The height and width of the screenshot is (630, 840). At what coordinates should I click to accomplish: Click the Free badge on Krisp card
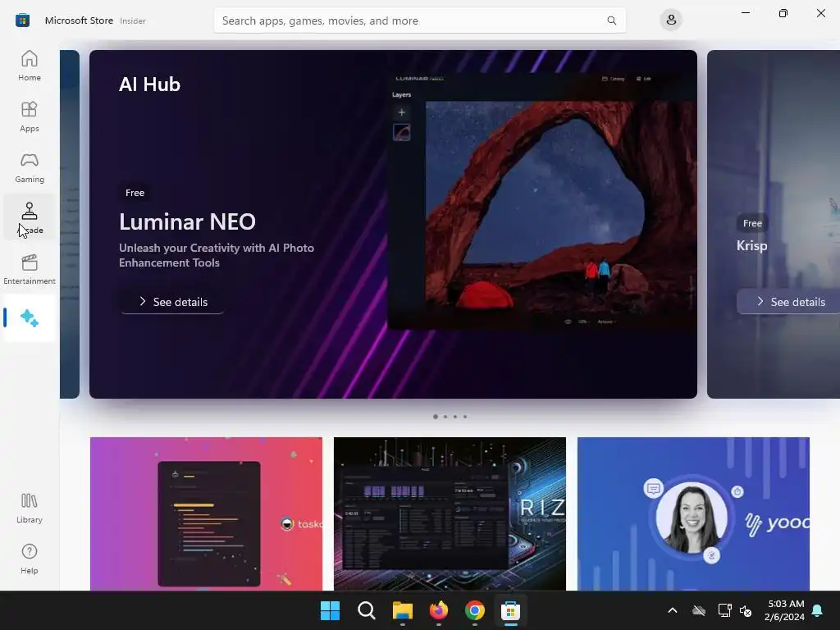pos(752,223)
